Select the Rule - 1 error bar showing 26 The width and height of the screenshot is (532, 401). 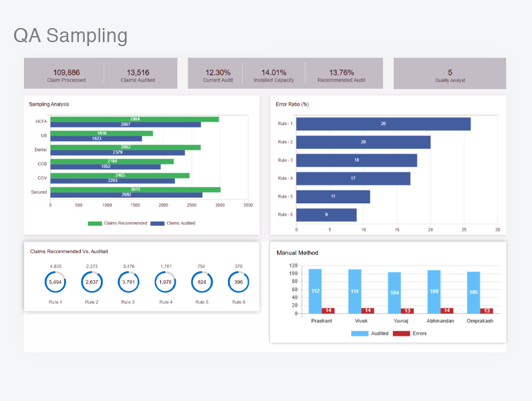(384, 124)
